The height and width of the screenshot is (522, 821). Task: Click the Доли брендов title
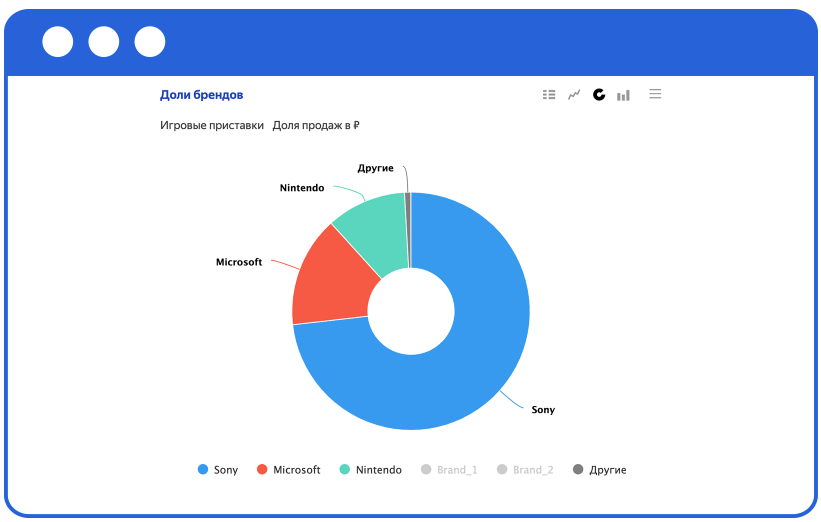202,95
